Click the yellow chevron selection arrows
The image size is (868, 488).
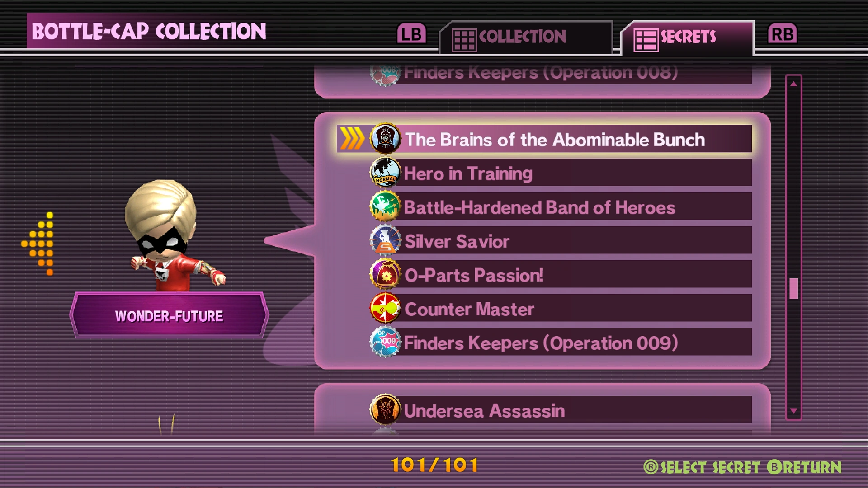tap(352, 139)
